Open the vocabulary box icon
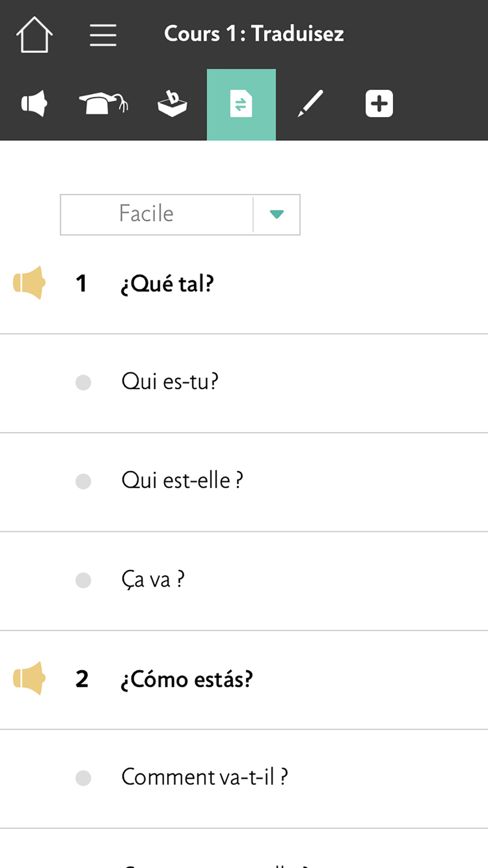The width and height of the screenshot is (488, 868). 172,103
